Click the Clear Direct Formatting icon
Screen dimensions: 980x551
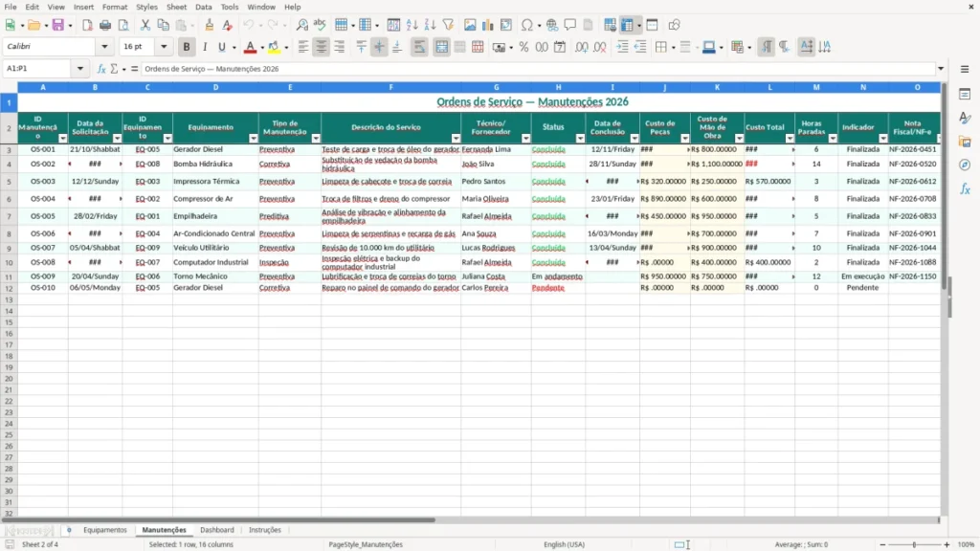tap(228, 25)
